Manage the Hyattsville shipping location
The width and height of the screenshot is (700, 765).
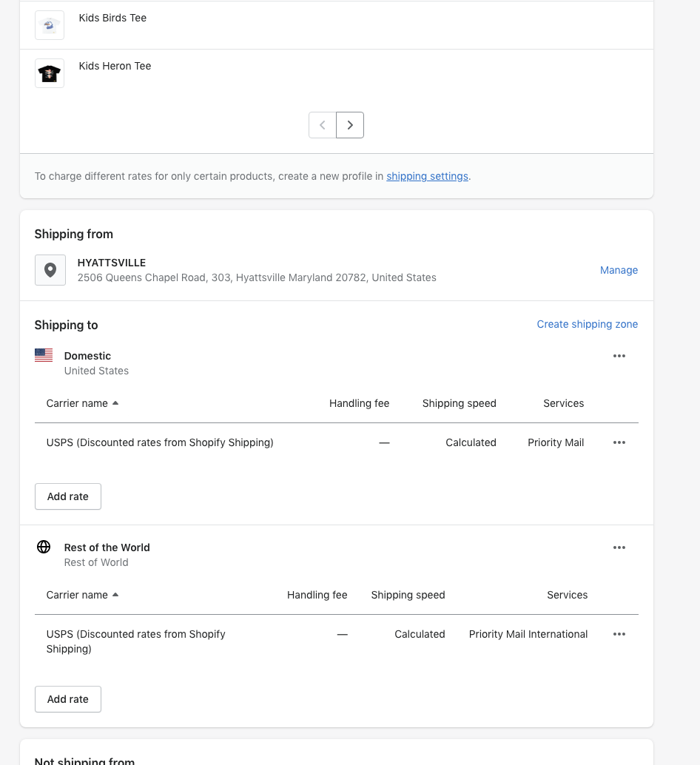[619, 270]
